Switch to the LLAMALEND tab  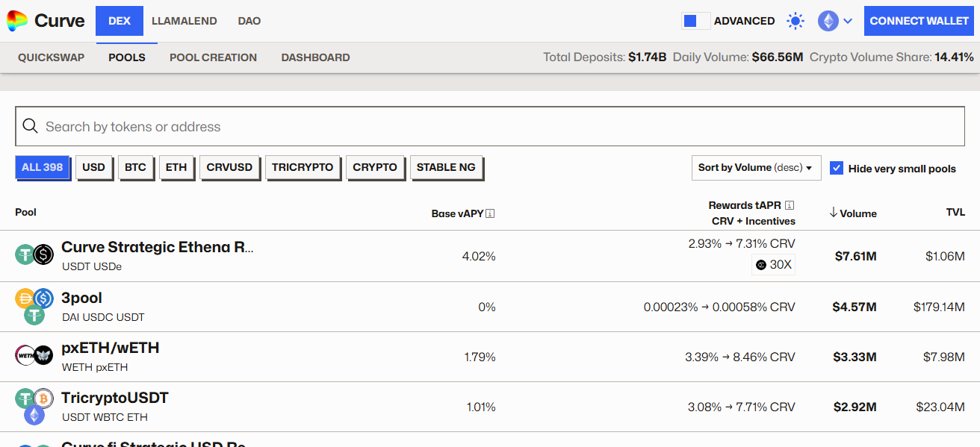(x=184, y=21)
